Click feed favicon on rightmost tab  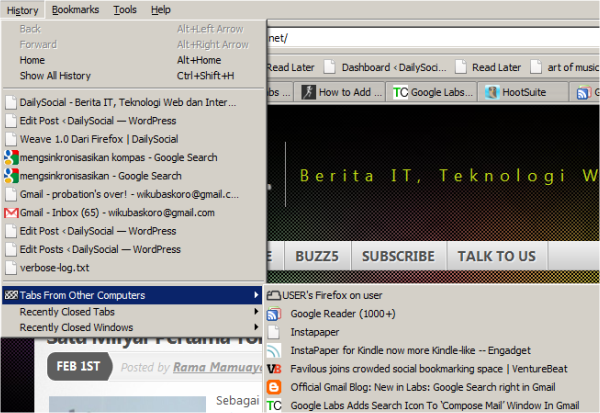pos(584,92)
